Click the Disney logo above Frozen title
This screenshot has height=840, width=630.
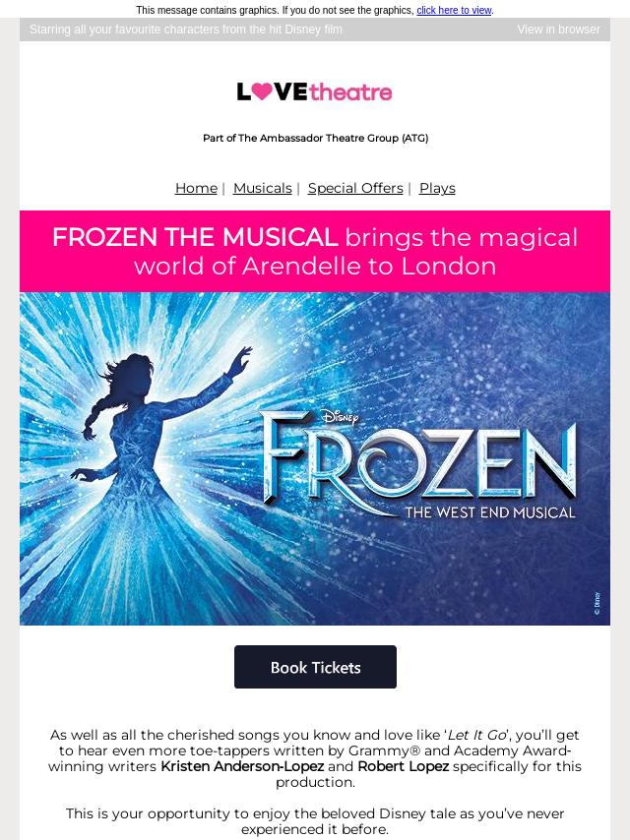point(340,417)
